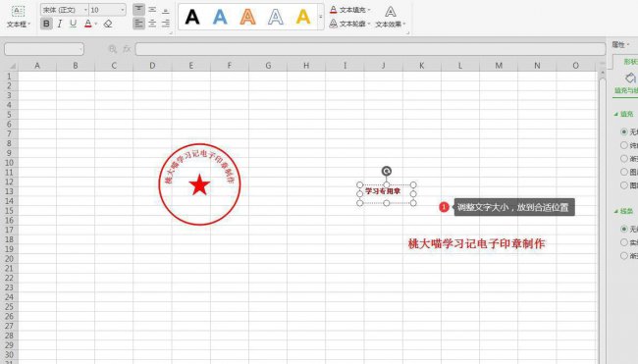
Task: Choose the yellow A WordArt style
Action: coord(303,17)
